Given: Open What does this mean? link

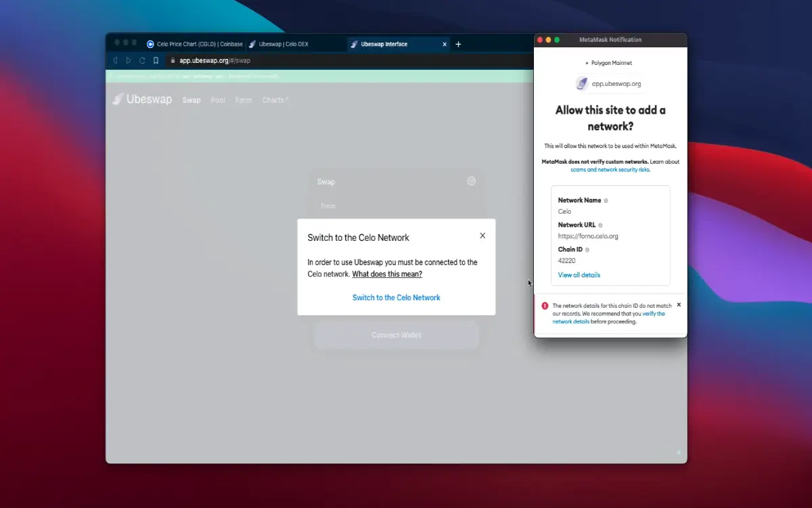Looking at the screenshot, I should [x=387, y=274].
